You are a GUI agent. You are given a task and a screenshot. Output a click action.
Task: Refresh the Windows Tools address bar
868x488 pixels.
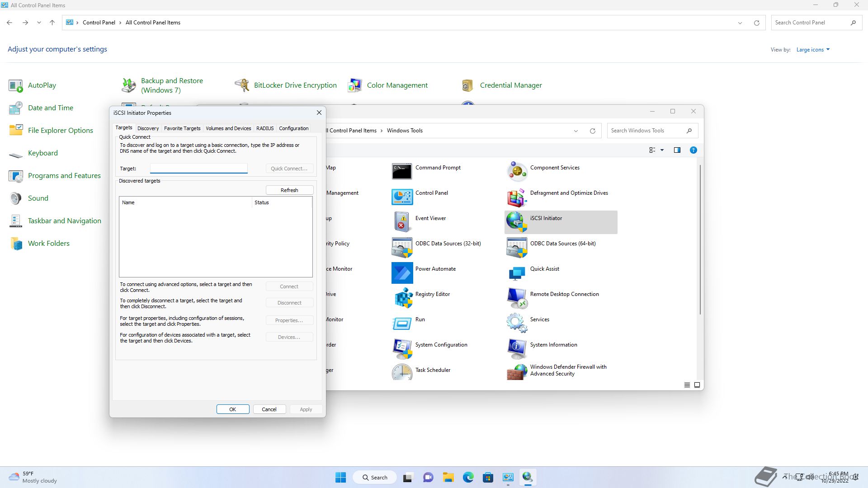point(592,131)
